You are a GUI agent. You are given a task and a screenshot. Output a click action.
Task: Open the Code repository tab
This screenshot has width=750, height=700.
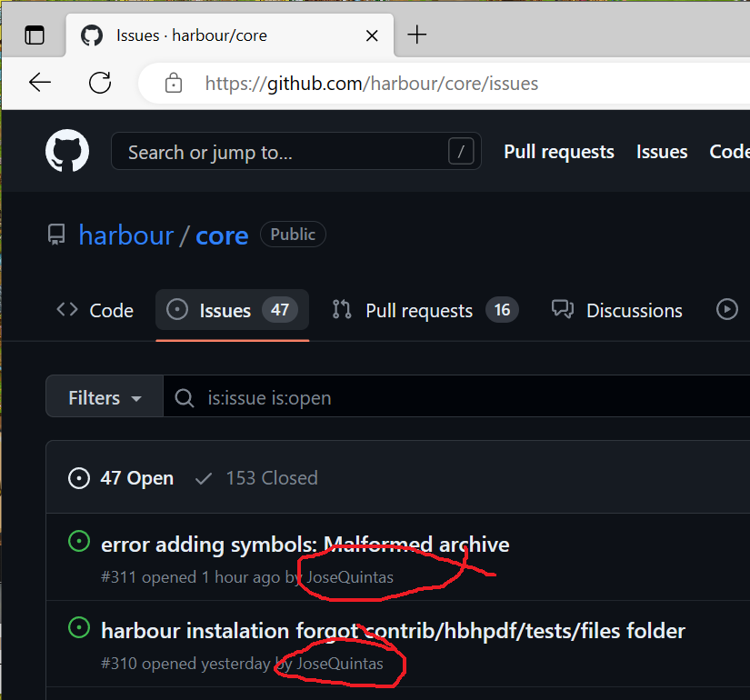[95, 310]
